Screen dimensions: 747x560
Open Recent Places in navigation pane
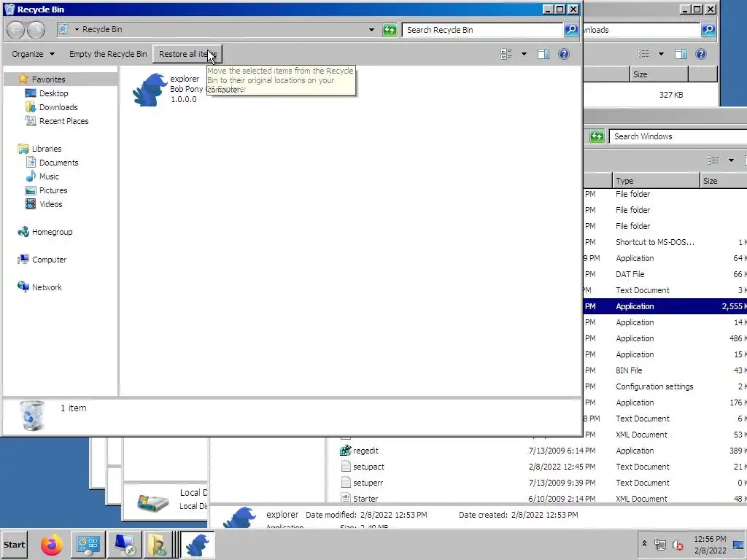[63, 121]
